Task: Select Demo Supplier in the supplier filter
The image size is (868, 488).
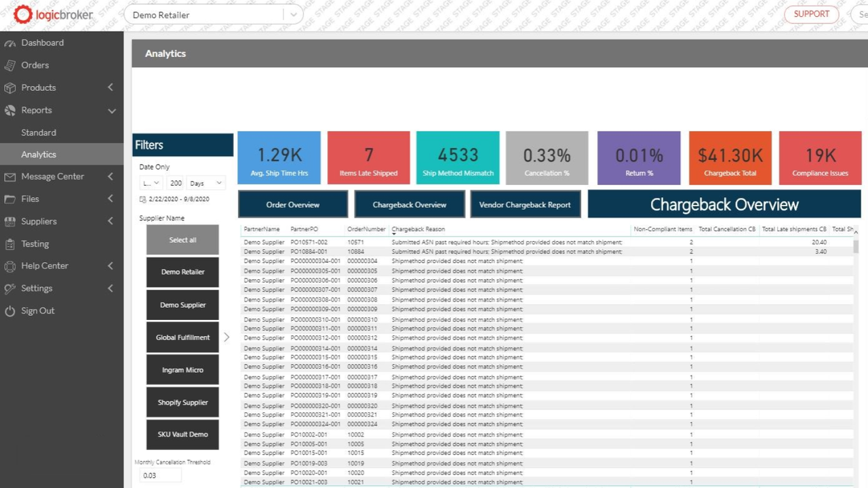Action: (x=182, y=304)
